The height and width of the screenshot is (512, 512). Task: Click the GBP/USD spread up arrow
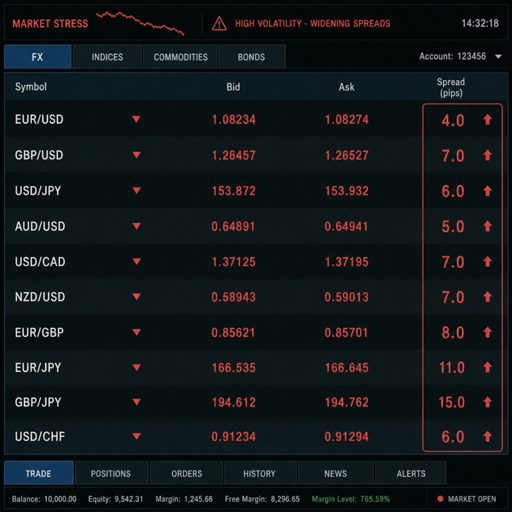click(x=487, y=155)
